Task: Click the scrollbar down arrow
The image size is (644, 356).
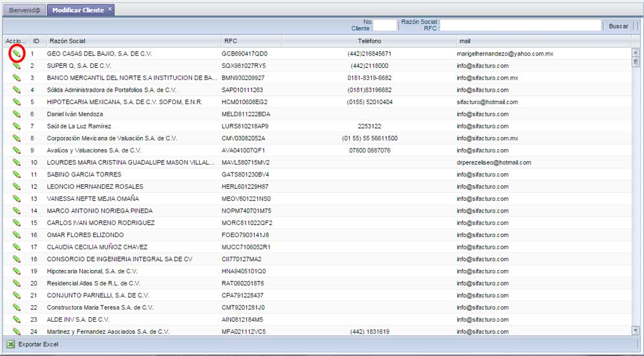Action: [x=636, y=330]
